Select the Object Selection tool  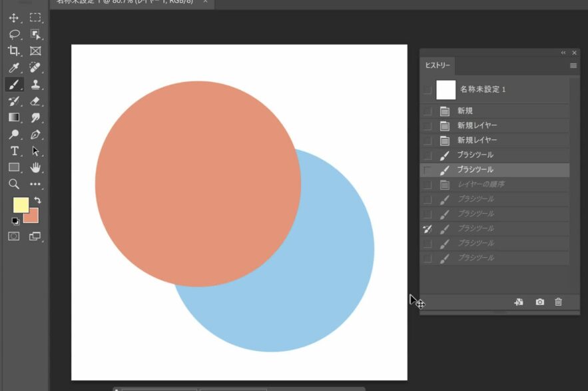(35, 35)
